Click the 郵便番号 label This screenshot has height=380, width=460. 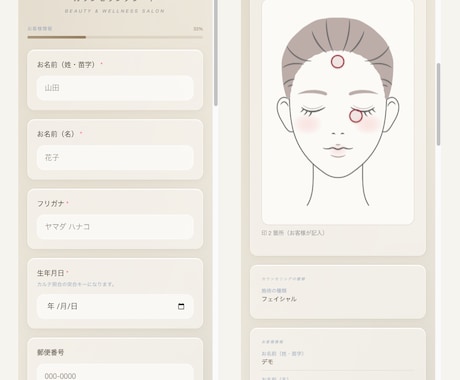[50, 352]
